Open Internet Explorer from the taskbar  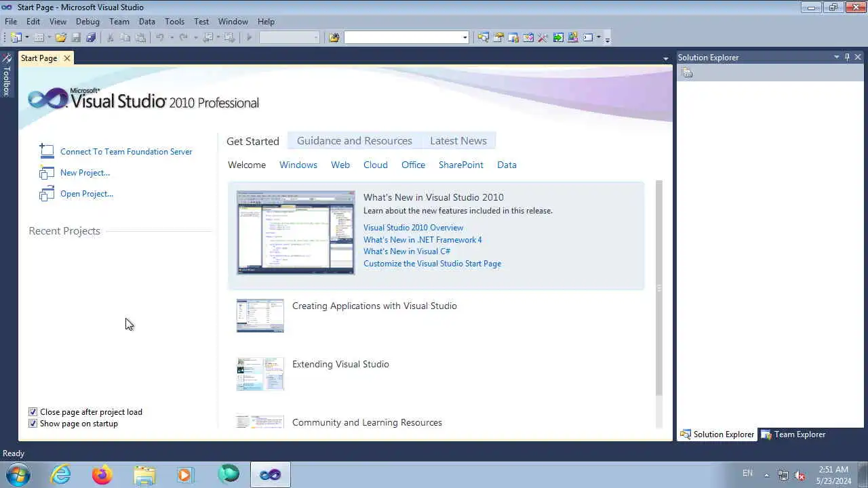pyautogui.click(x=61, y=474)
